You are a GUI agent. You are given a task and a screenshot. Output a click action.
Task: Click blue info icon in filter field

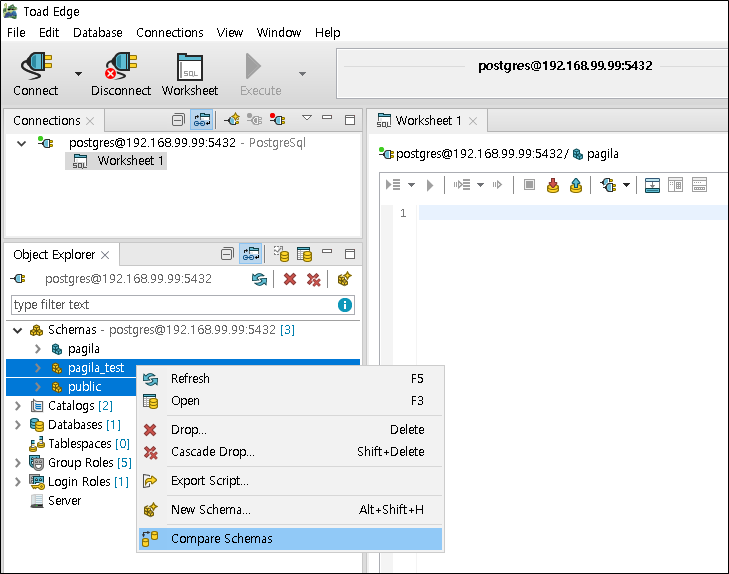pos(345,305)
